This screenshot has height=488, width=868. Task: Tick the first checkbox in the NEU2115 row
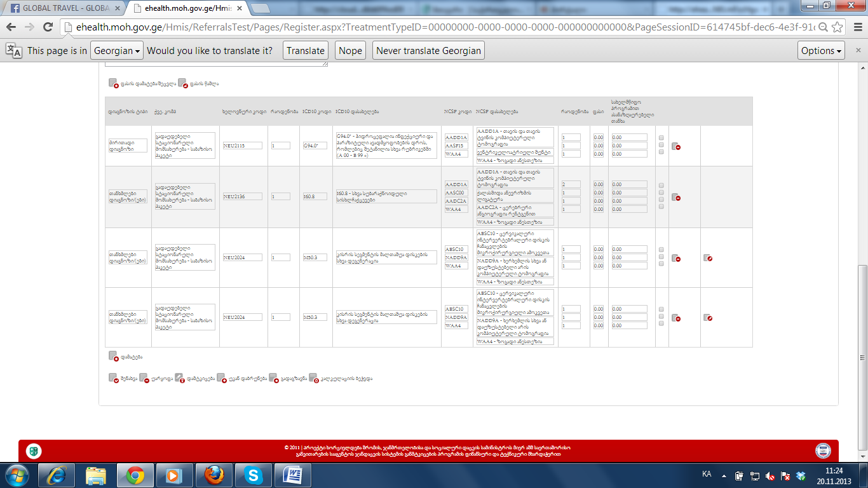[661, 138]
